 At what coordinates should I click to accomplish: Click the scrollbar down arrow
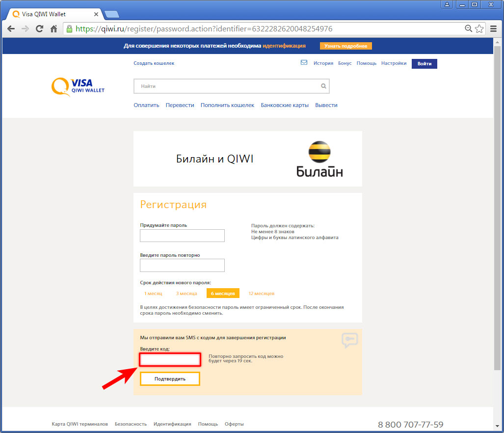coord(497,426)
